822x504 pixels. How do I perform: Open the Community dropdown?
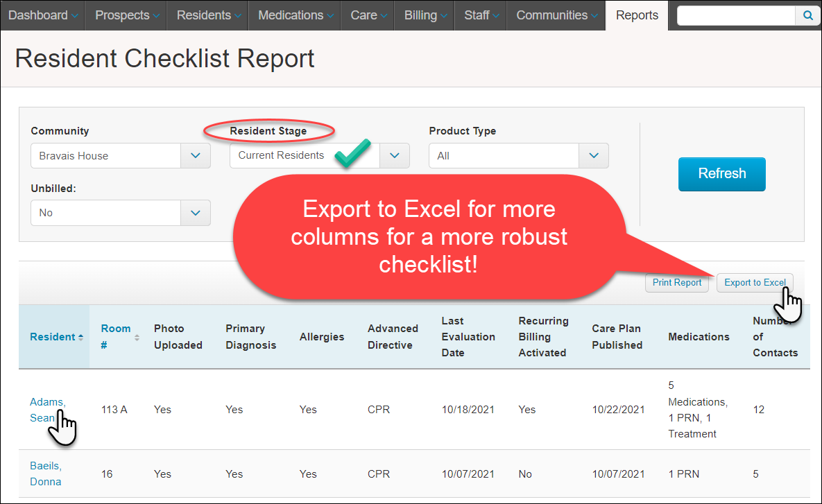click(195, 155)
